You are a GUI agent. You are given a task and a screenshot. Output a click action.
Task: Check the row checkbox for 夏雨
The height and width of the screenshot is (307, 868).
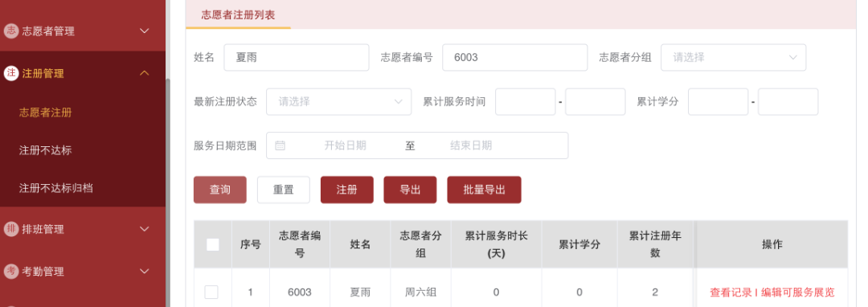tap(211, 292)
